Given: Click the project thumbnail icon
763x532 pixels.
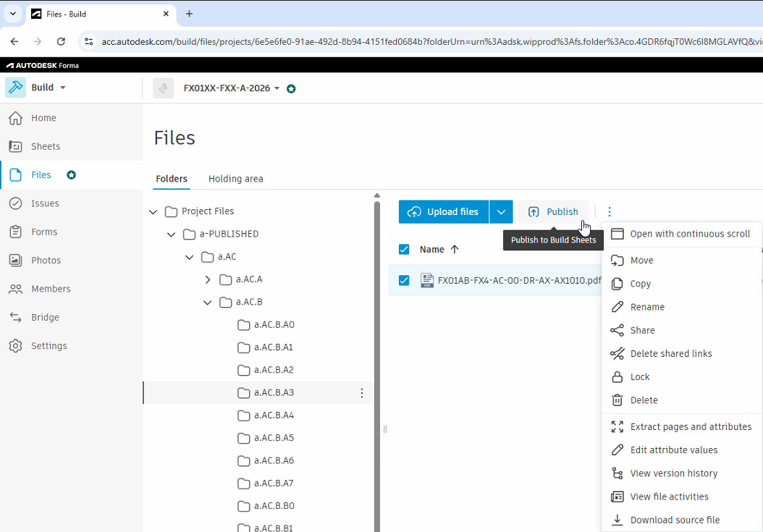Looking at the screenshot, I should 163,88.
